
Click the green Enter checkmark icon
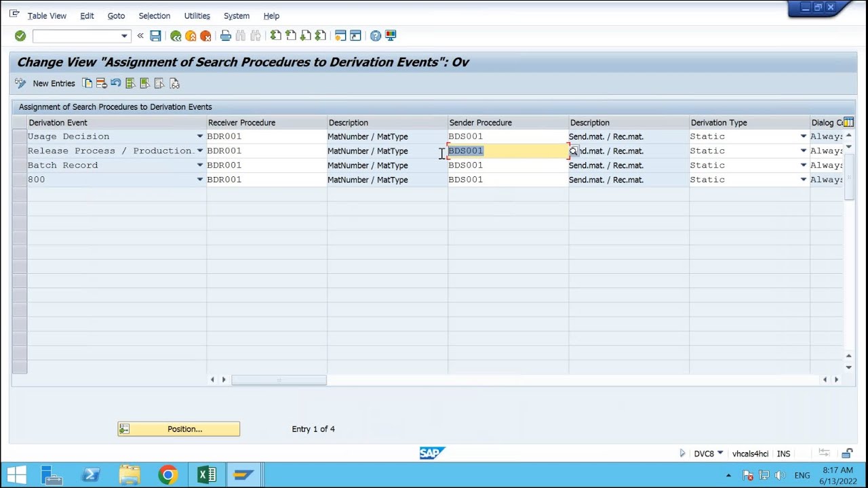(x=20, y=36)
